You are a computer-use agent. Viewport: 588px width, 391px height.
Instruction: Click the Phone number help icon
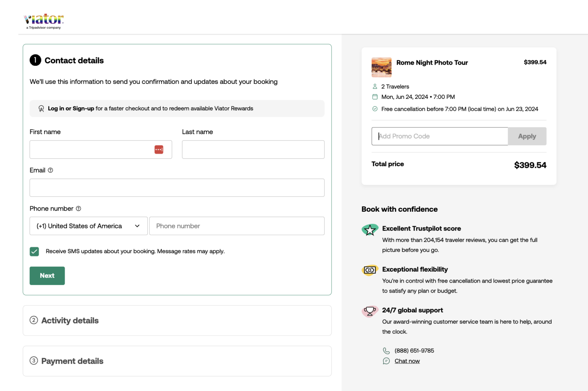click(x=78, y=208)
